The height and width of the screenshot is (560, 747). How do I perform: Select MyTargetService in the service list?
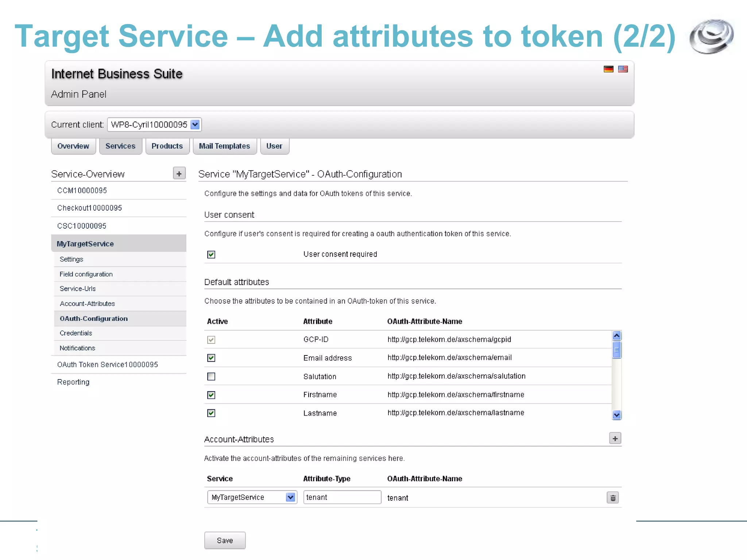119,244
